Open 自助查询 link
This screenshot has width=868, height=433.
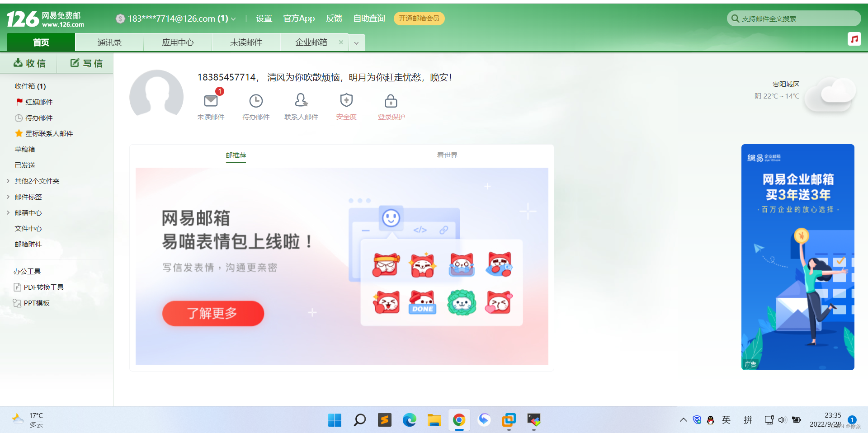click(x=369, y=19)
